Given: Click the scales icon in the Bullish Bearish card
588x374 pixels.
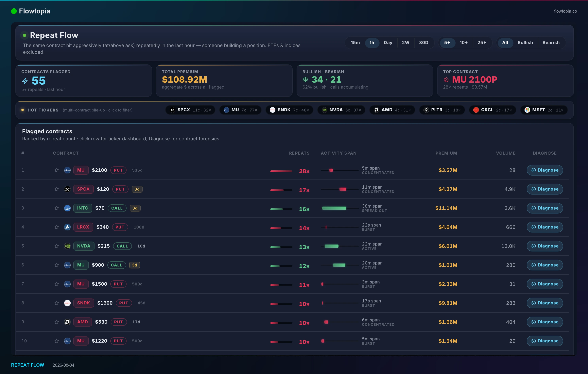Looking at the screenshot, I should click(305, 80).
